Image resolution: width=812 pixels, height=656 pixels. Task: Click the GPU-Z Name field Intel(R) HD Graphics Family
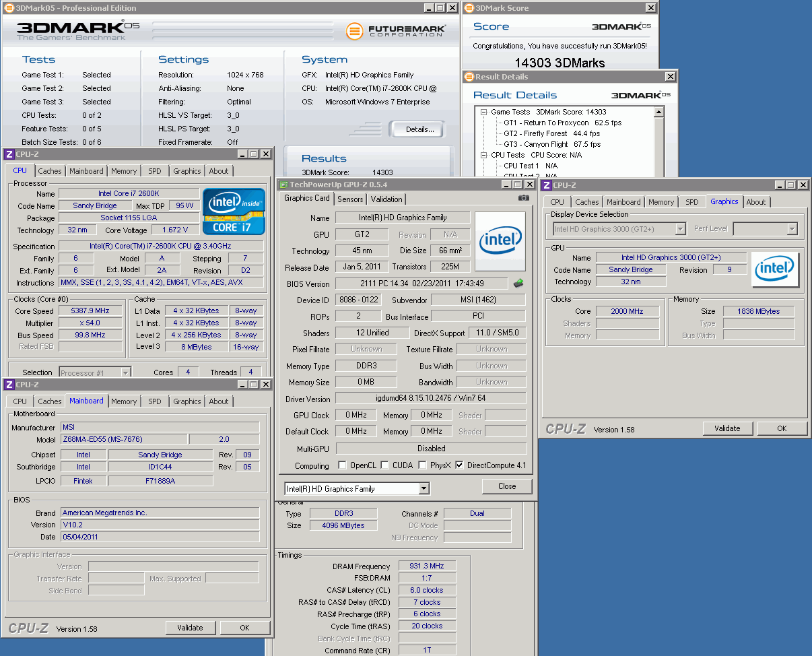coord(403,218)
